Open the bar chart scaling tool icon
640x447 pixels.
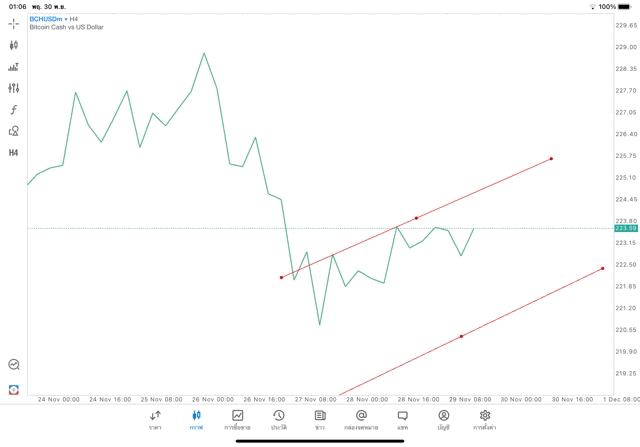[14, 67]
